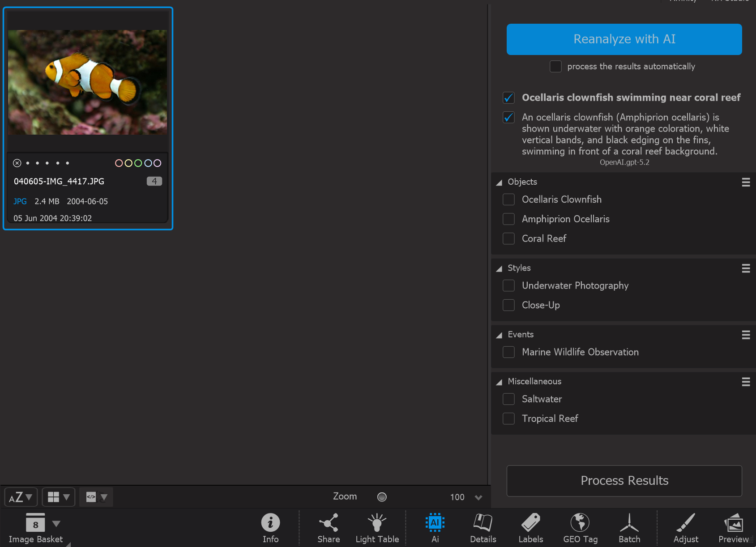Adjust the Zoom slider knob
Viewport: 756px width, 547px height.
coord(382,497)
